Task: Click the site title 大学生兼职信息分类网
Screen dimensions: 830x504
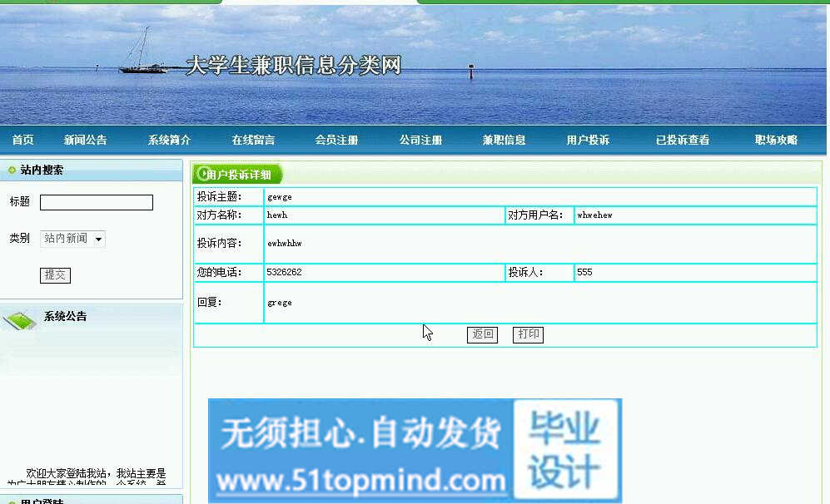Action: pos(294,66)
